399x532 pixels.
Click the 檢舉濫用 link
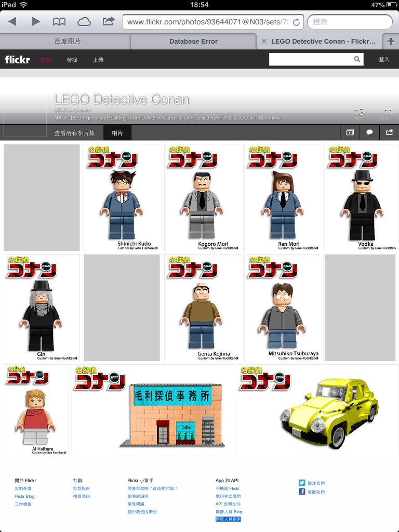(x=82, y=496)
